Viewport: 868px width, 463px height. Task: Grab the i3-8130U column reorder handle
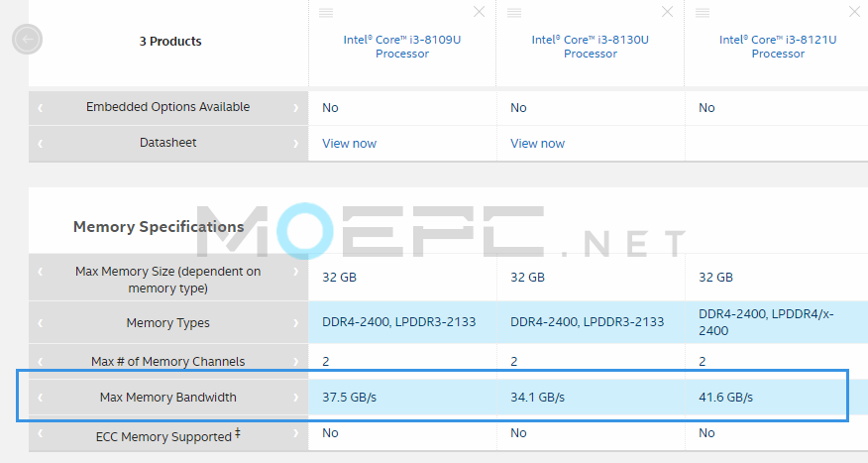tap(514, 13)
